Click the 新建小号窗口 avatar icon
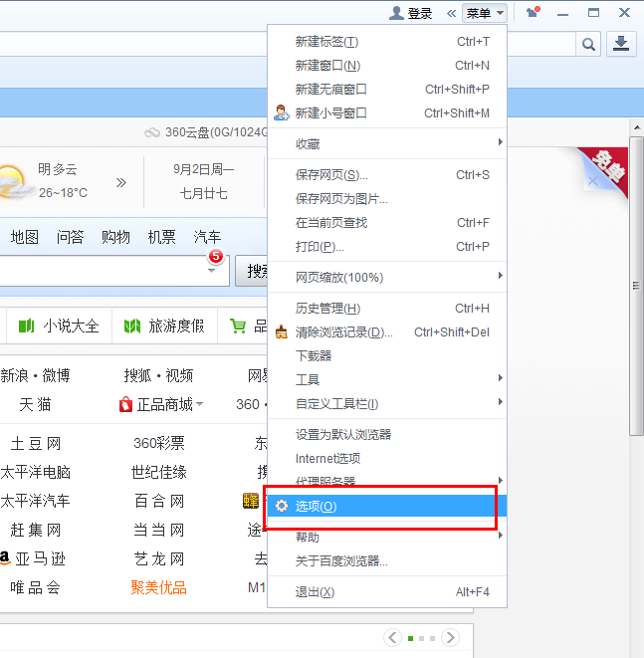 (282, 113)
